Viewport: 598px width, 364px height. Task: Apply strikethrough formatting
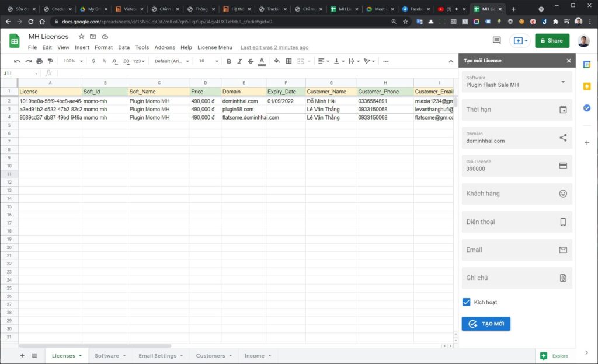click(x=251, y=61)
